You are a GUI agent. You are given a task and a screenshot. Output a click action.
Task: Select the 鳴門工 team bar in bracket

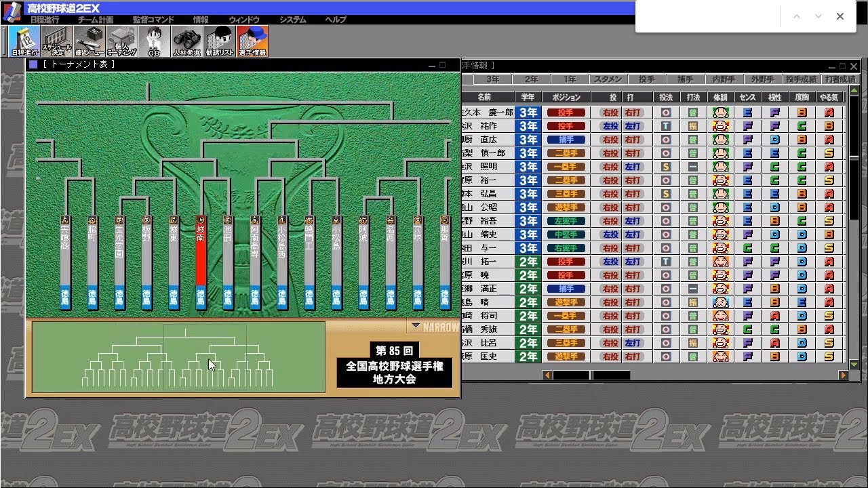[309, 263]
